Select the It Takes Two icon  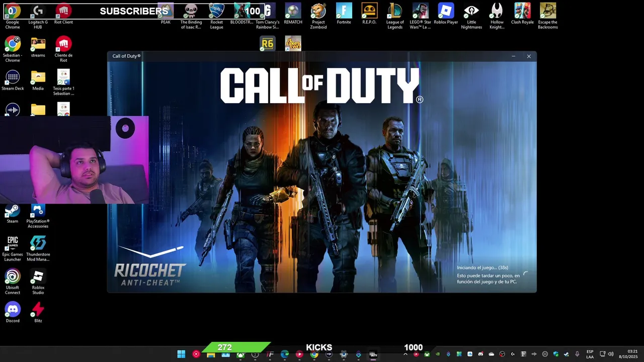pos(293,43)
